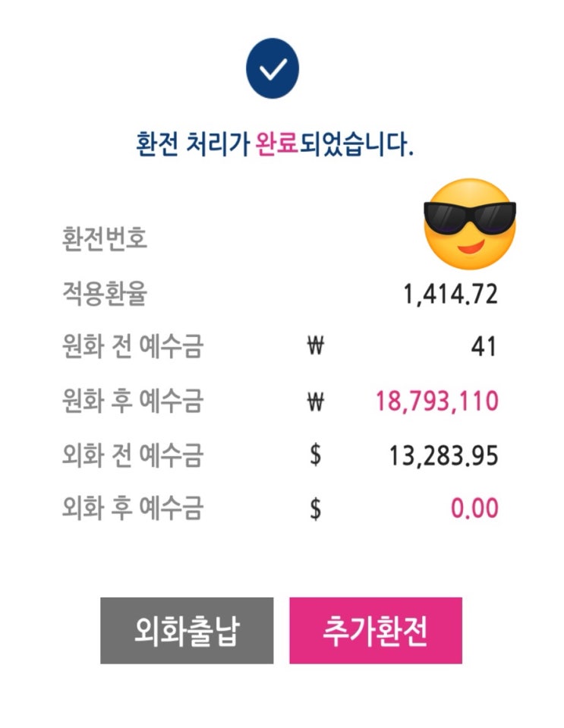Click the 원화 후 예수금 label
The height and width of the screenshot is (728, 564).
132,401
